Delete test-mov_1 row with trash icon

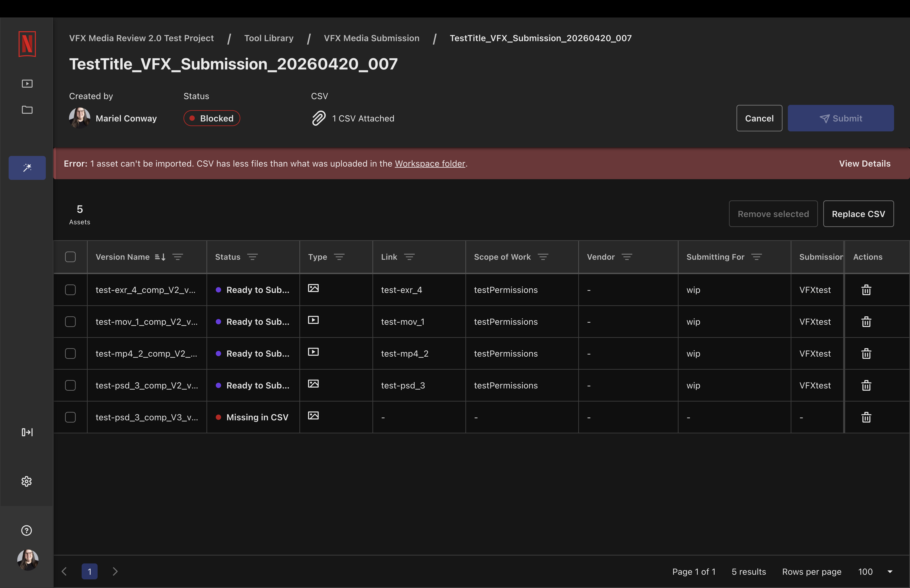point(866,321)
